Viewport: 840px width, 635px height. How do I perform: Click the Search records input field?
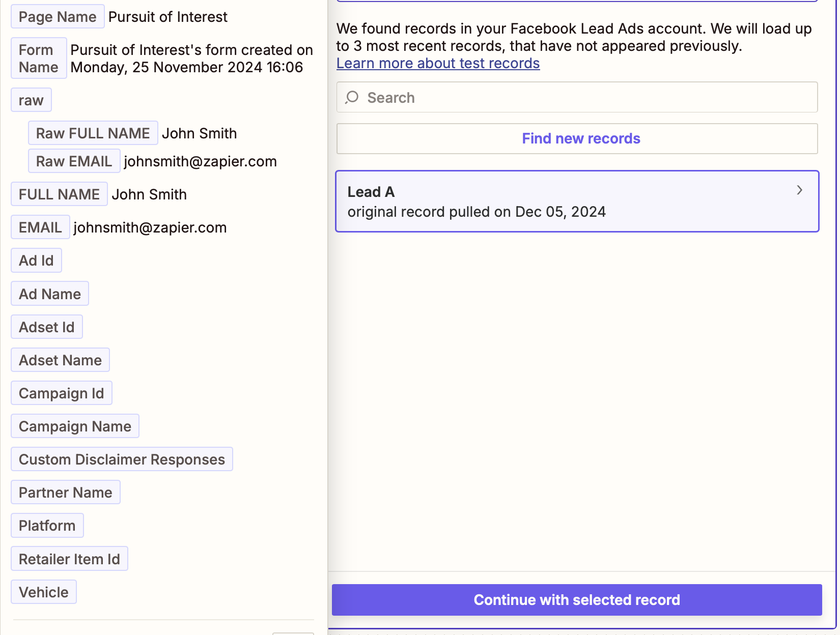577,97
